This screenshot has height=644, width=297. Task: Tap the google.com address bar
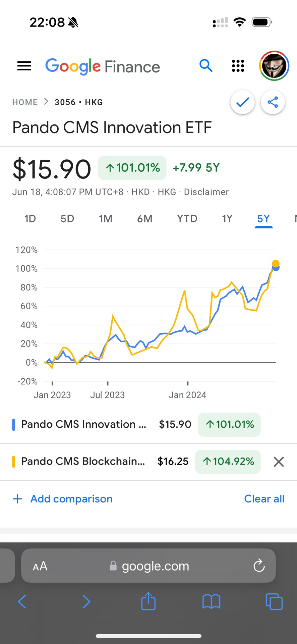(x=155, y=566)
